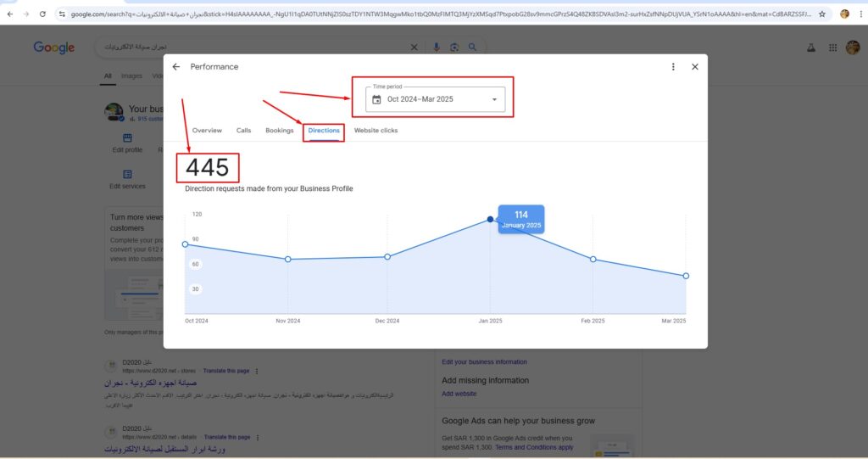Viewport: 868px width, 459px height.
Task: Click the Oct 2024 data point
Action: [x=186, y=243]
